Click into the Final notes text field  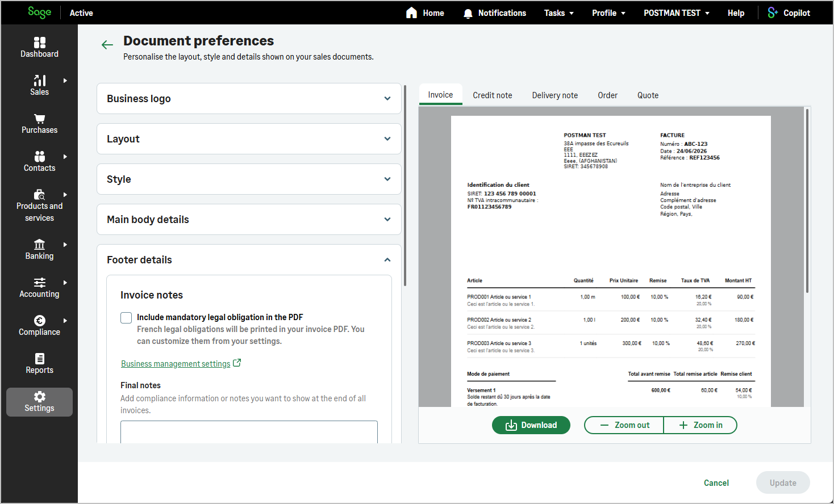[x=249, y=432]
